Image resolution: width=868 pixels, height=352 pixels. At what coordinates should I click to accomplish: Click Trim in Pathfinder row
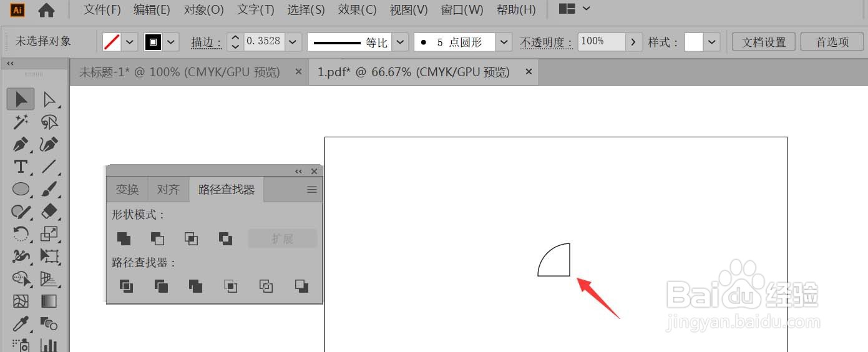click(161, 286)
